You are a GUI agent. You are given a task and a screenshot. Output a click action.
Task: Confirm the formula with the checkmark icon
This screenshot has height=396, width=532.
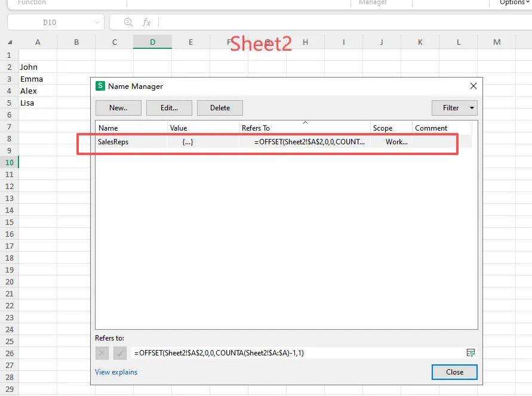tap(119, 352)
